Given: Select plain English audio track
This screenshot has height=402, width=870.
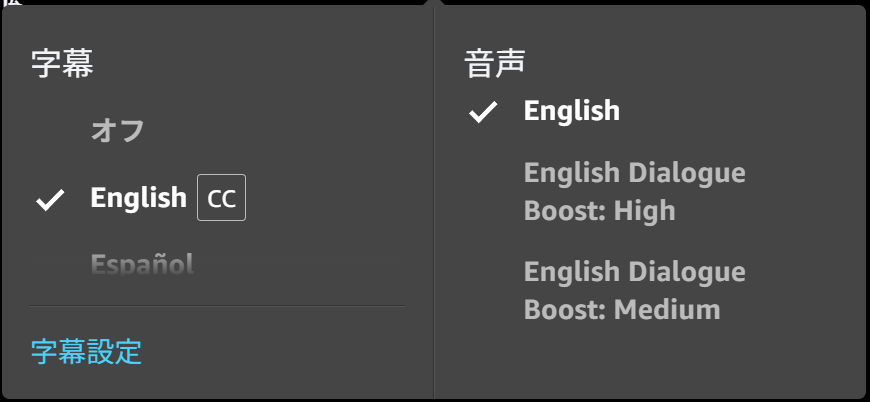Looking at the screenshot, I should tap(571, 111).
